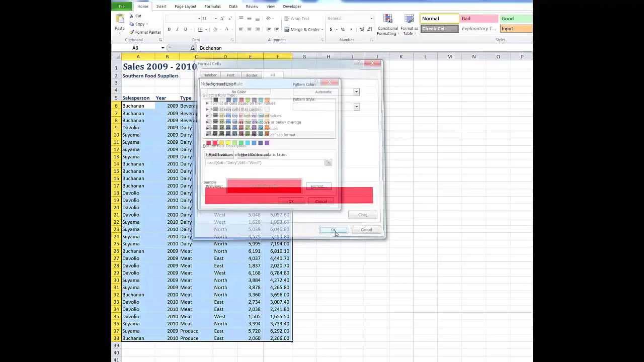Open the Pattern Style dropdown in Format Cells
The height and width of the screenshot is (362, 644).
coord(356,107)
